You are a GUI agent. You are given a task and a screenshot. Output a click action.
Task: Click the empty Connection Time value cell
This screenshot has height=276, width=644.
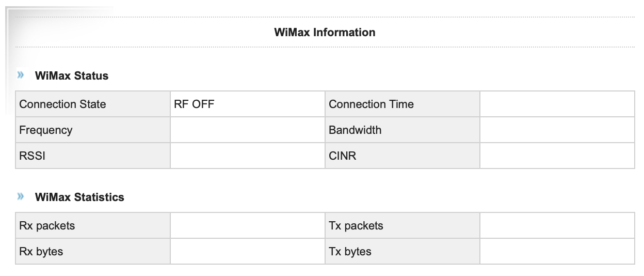coord(557,104)
